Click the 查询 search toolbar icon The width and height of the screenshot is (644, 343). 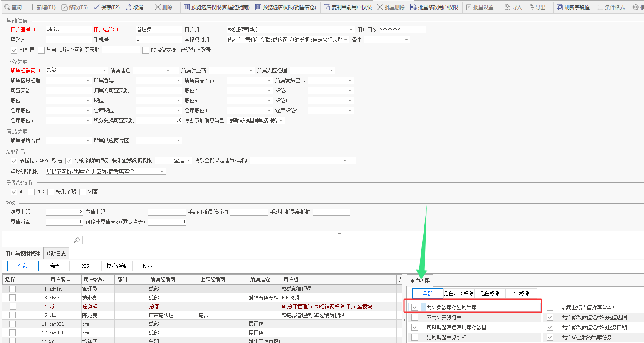click(7, 7)
